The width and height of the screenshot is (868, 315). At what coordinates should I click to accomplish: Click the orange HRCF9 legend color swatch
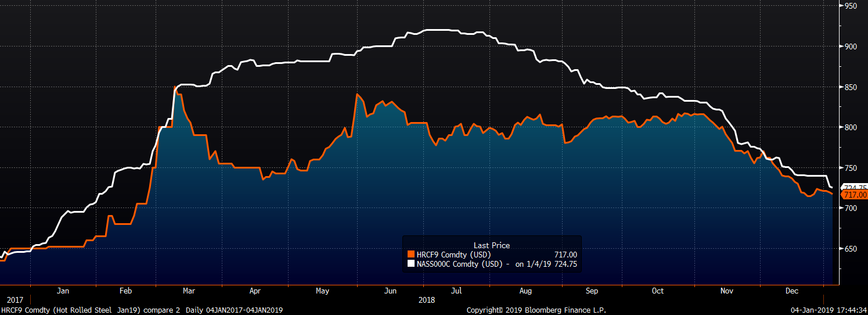tap(411, 255)
